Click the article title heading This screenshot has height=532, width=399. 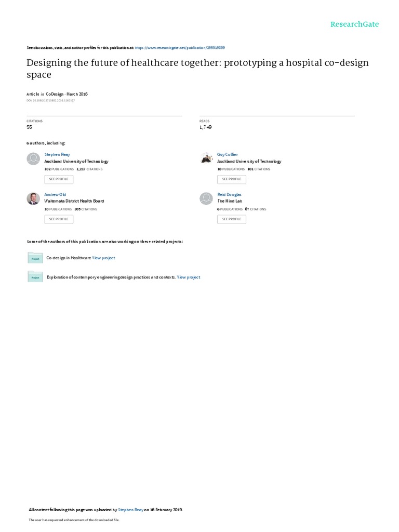(197, 68)
